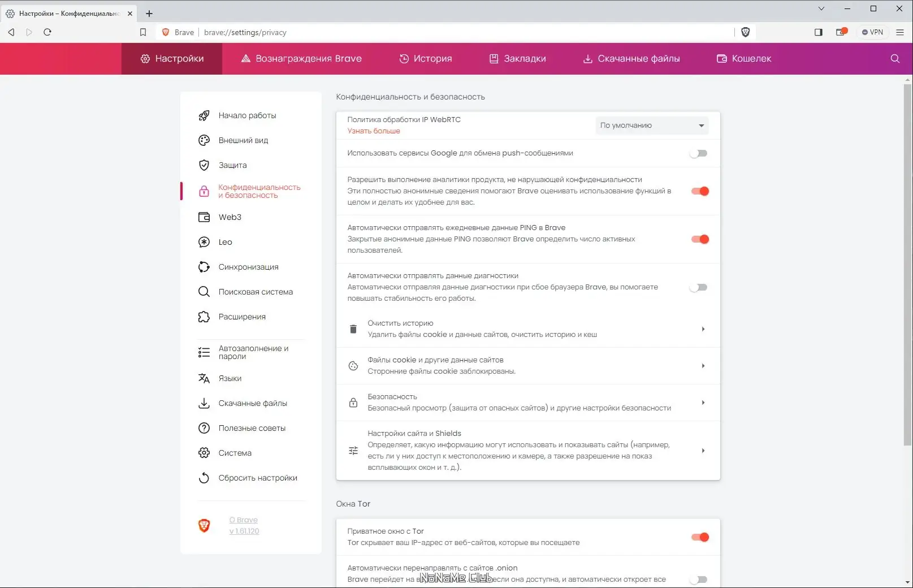This screenshot has width=913, height=588.
Task: Click the magnifier icon for Поисковая система
Action: pyautogui.click(x=204, y=292)
